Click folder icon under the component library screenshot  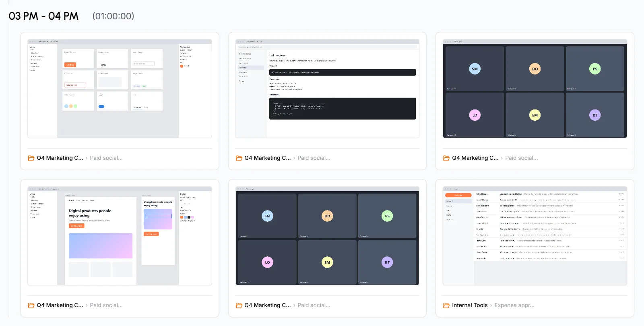coord(31,158)
